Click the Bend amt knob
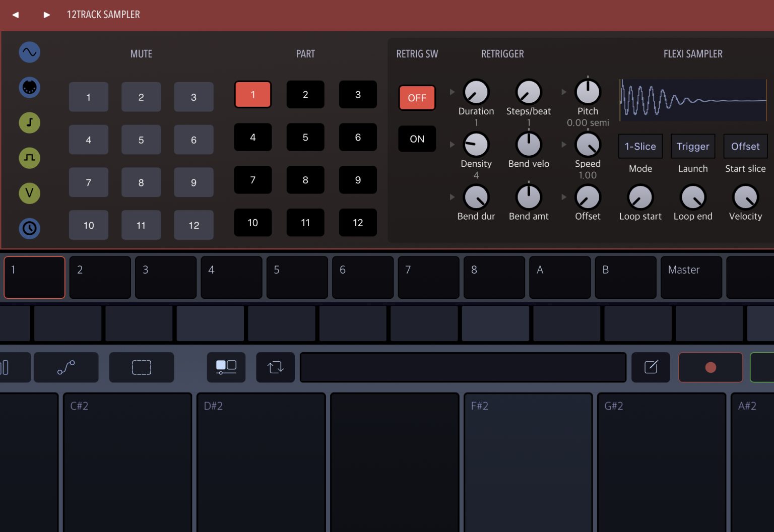 coord(529,197)
